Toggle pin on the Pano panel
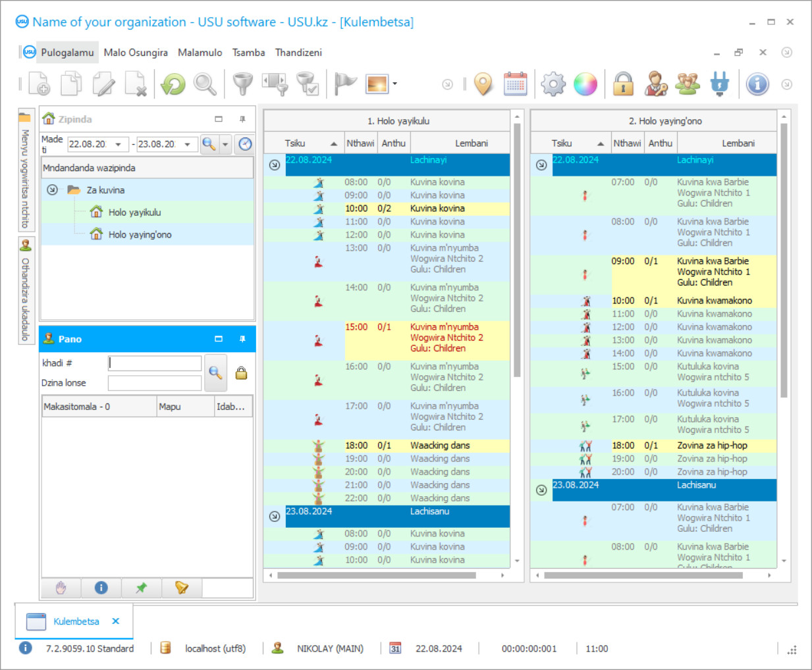The image size is (812, 670). coord(242,339)
